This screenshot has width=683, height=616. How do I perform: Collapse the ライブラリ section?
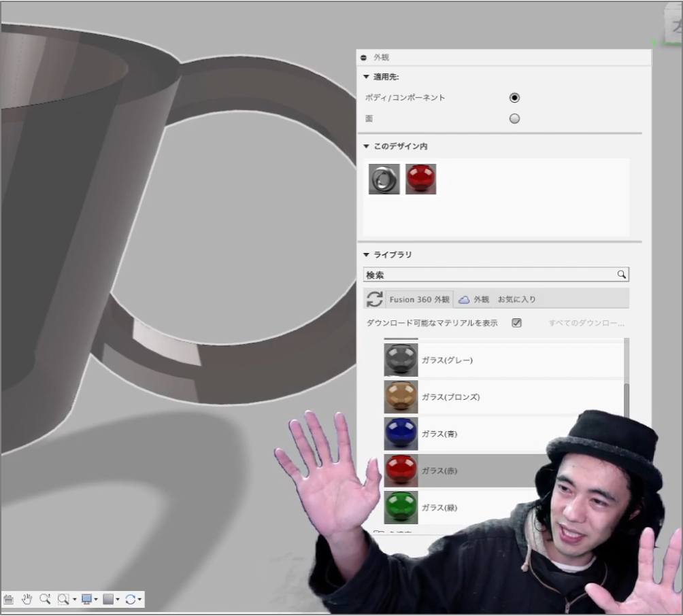(367, 255)
